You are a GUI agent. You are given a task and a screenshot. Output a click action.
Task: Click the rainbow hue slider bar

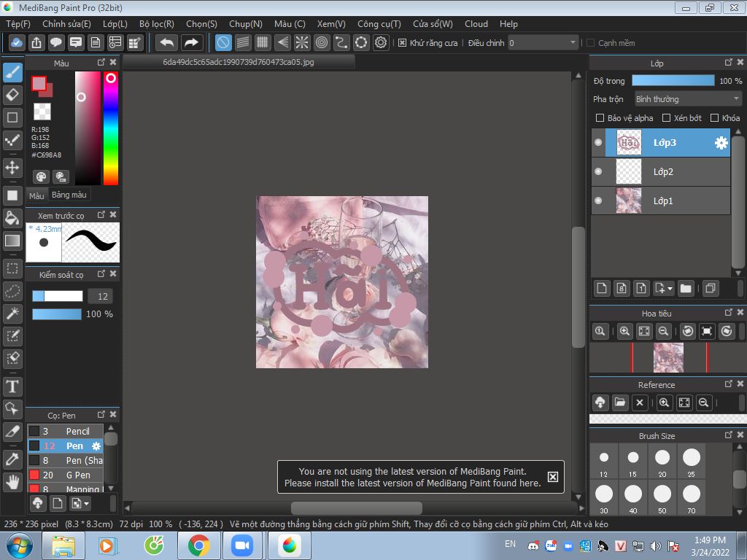[x=111, y=128]
